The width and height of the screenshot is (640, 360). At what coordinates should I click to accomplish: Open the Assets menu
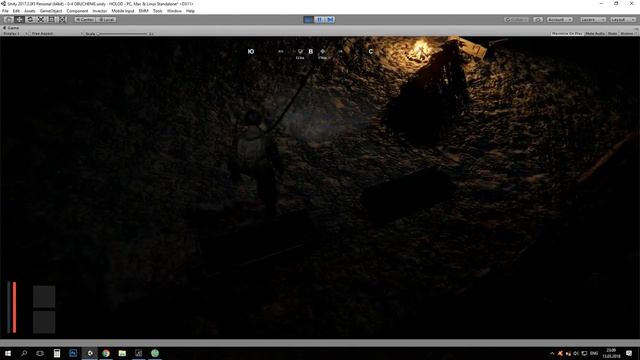point(30,11)
